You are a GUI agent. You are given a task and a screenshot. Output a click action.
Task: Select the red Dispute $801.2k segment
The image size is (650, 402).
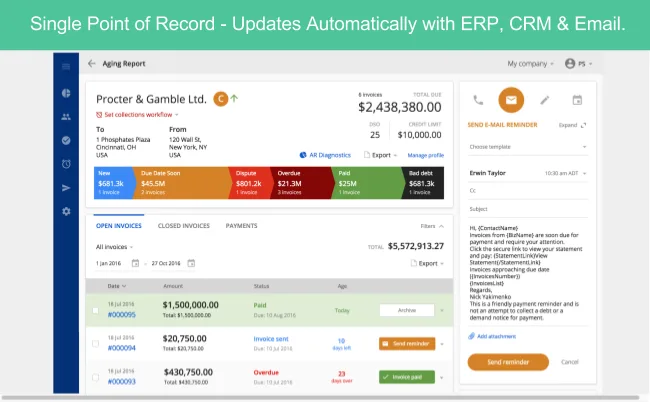[250, 183]
